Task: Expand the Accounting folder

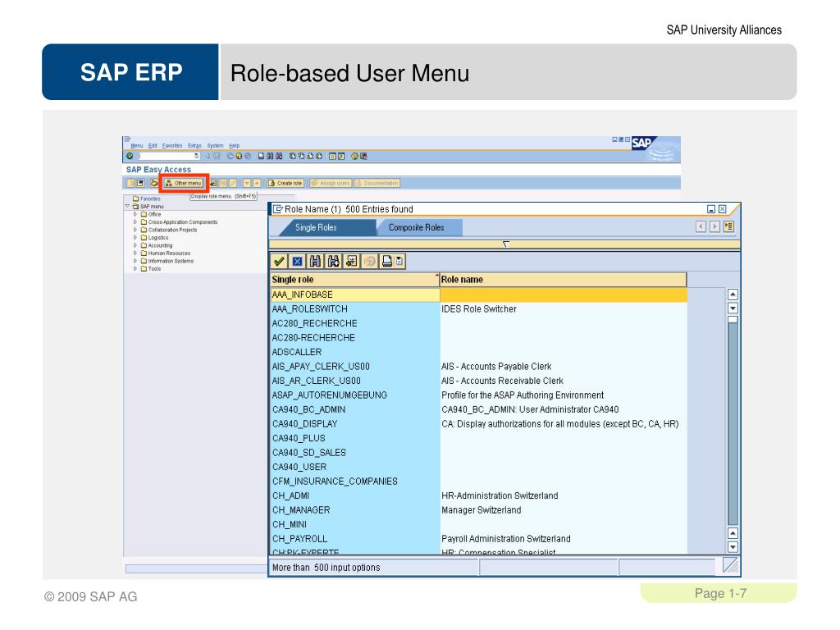Action: coord(135,245)
